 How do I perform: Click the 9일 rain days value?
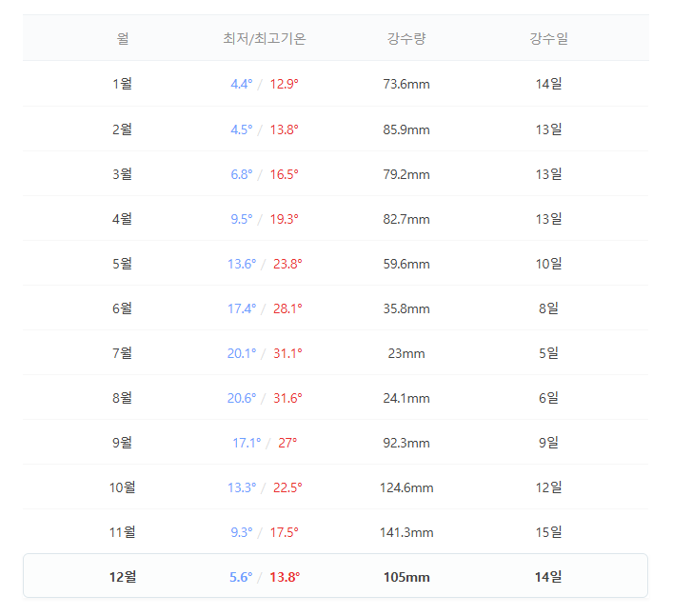pyautogui.click(x=548, y=443)
